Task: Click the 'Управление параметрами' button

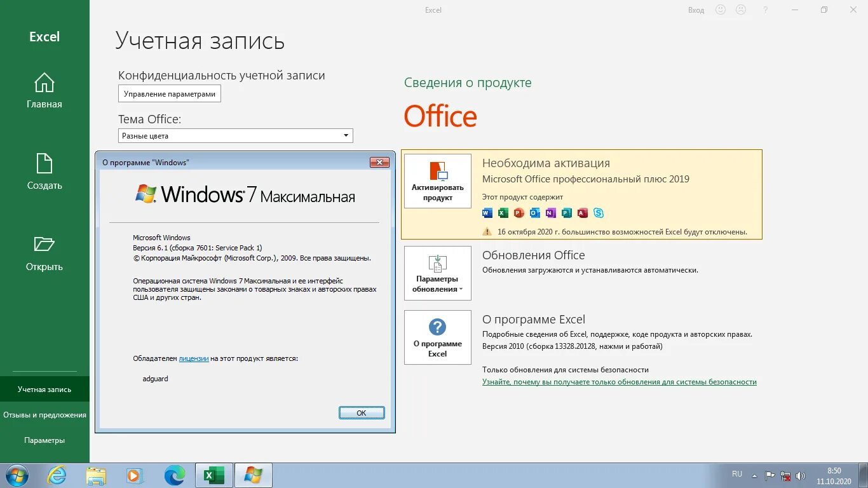Action: tap(169, 93)
